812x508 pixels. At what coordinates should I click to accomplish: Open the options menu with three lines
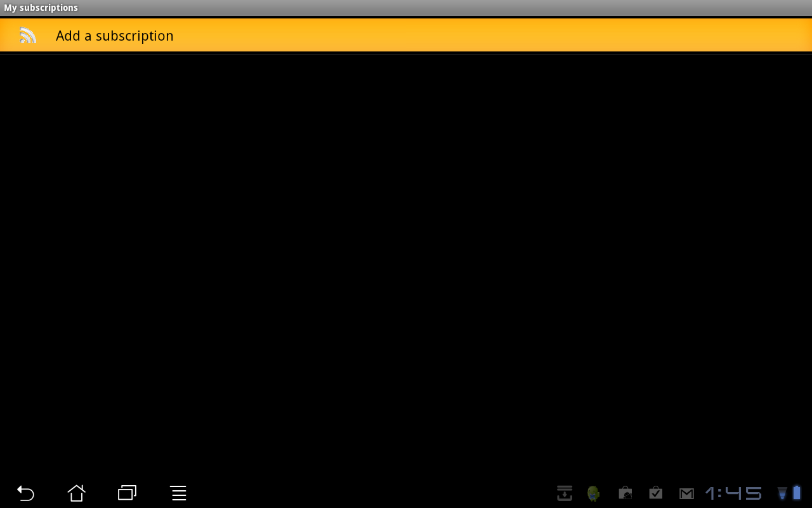tap(178, 493)
